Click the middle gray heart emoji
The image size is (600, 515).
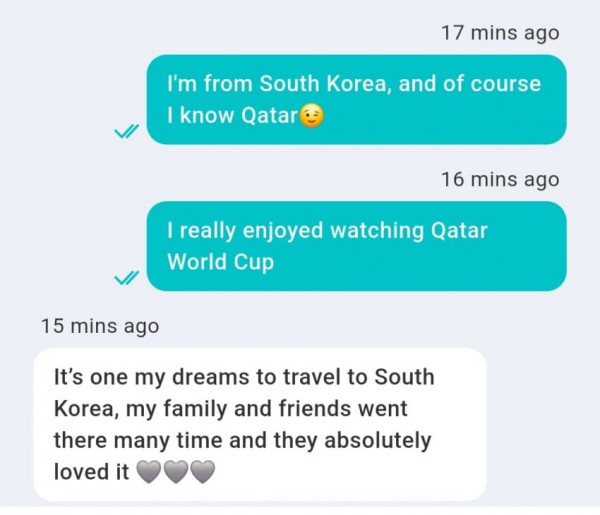(x=175, y=472)
